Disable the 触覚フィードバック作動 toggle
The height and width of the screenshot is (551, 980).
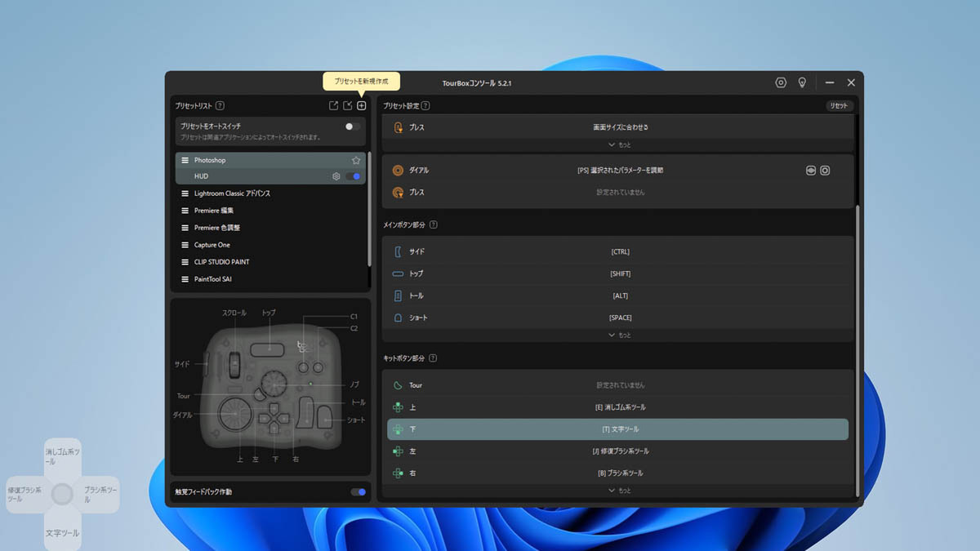(358, 492)
